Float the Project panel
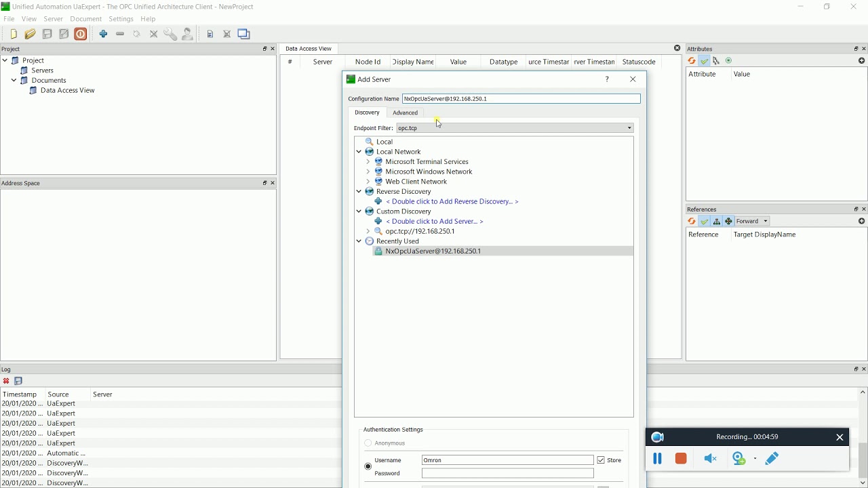 [x=265, y=49]
